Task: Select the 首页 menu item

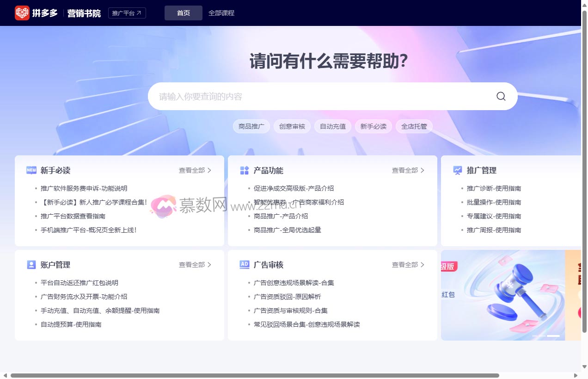Action: (183, 13)
